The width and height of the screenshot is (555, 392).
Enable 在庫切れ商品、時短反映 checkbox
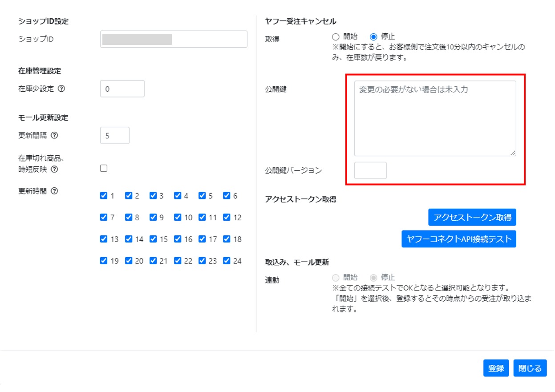pos(104,168)
